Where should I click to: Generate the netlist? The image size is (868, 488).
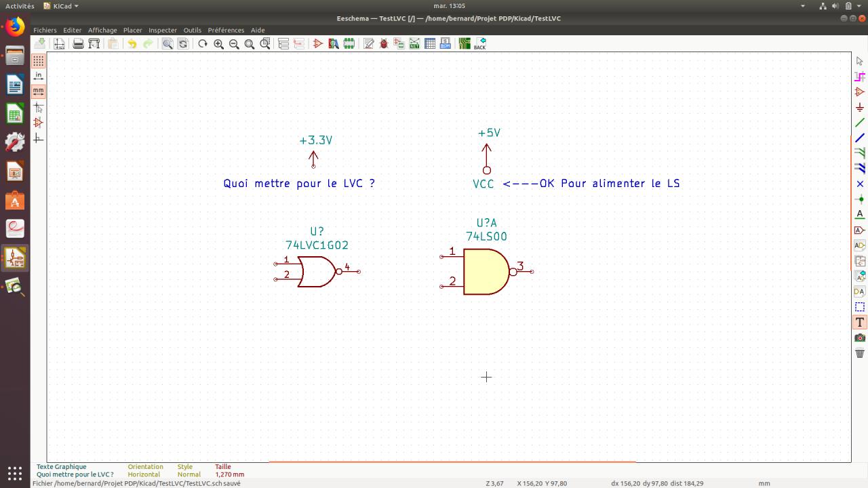pos(414,44)
